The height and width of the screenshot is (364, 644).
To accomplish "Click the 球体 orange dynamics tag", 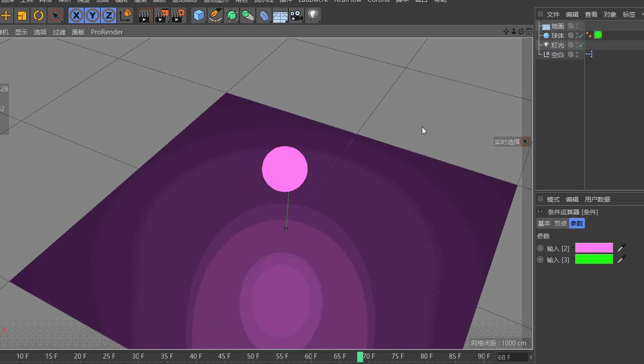I will [589, 35].
